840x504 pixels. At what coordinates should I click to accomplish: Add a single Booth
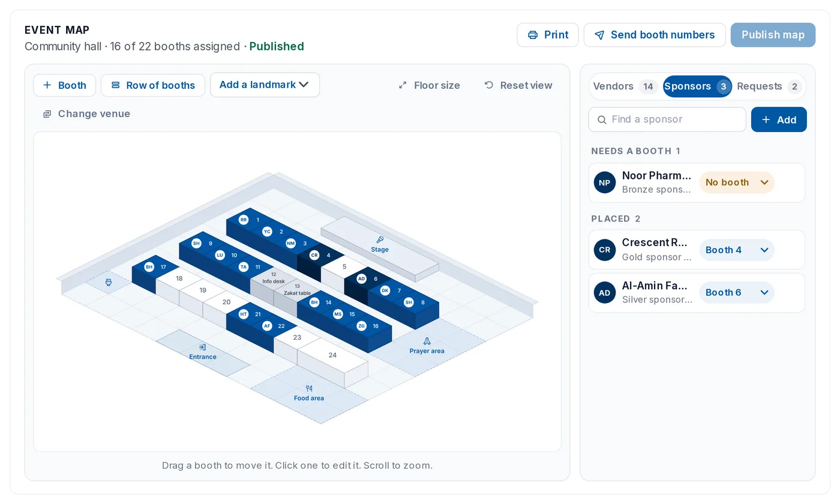64,85
